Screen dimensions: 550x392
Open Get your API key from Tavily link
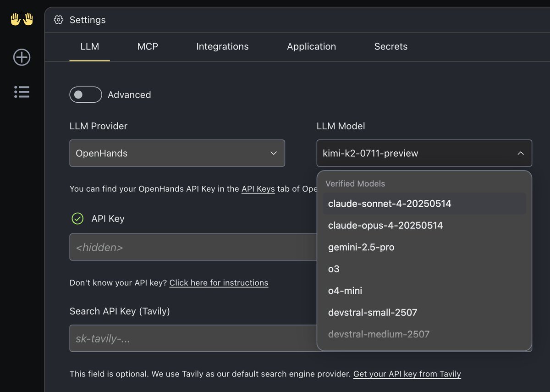[407, 374]
